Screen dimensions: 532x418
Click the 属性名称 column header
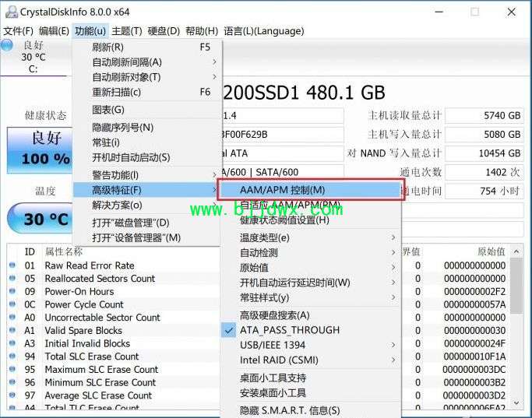tap(64, 251)
